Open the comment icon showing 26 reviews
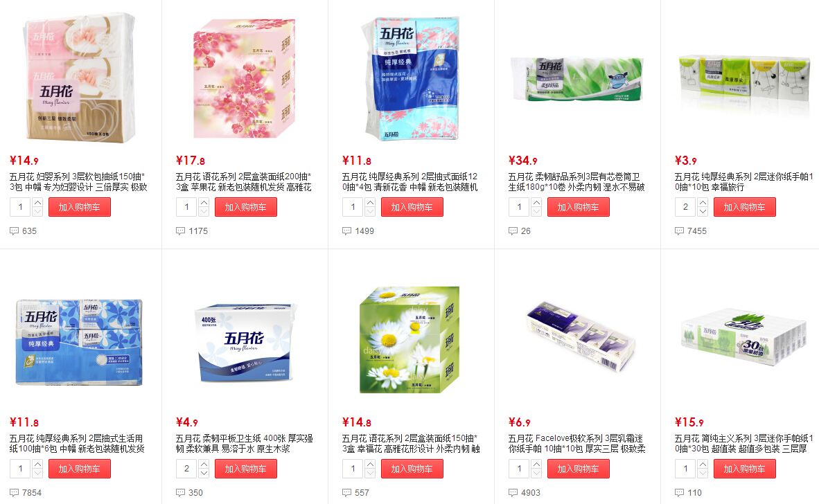The width and height of the screenshot is (819, 504). click(x=513, y=231)
